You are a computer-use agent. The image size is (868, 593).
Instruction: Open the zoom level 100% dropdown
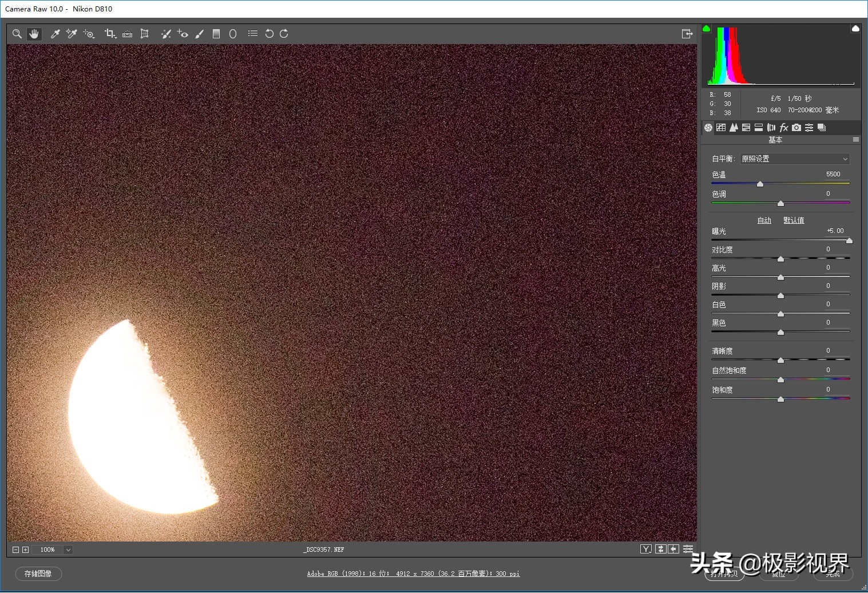tap(68, 550)
